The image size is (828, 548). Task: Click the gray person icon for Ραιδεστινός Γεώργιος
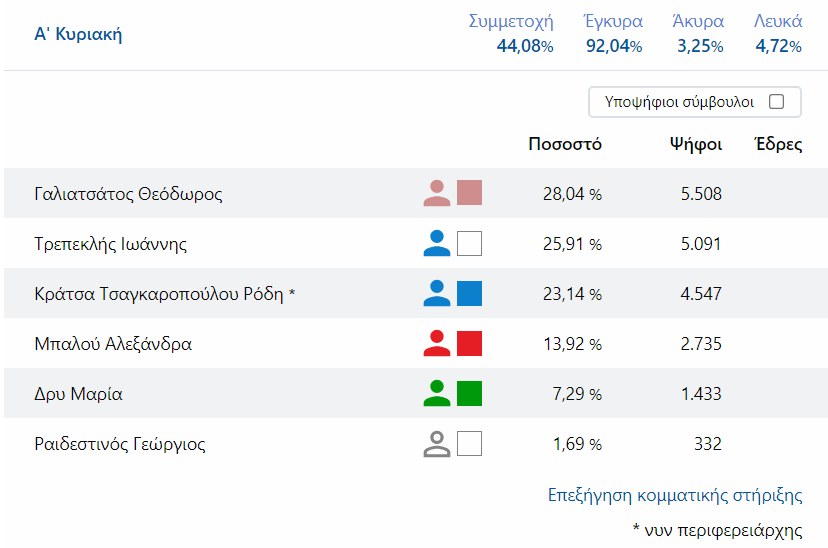pyautogui.click(x=437, y=443)
